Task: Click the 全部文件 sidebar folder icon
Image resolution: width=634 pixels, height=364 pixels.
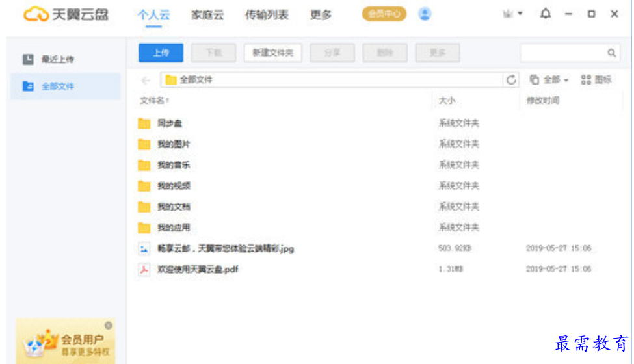Action: 28,86
